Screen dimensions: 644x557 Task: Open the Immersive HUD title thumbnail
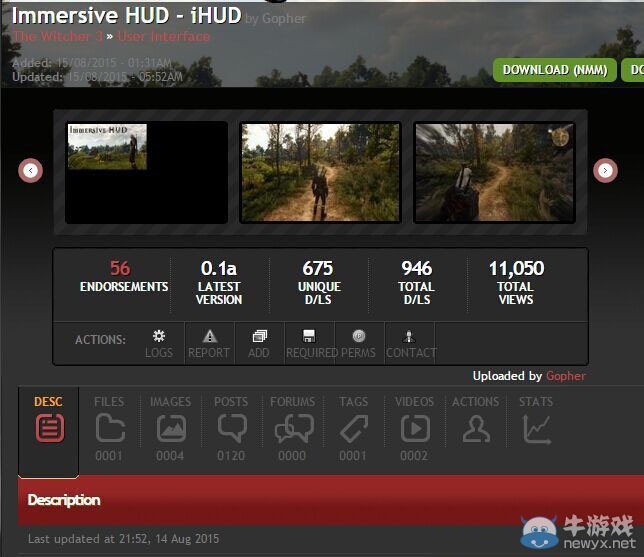[x=147, y=173]
